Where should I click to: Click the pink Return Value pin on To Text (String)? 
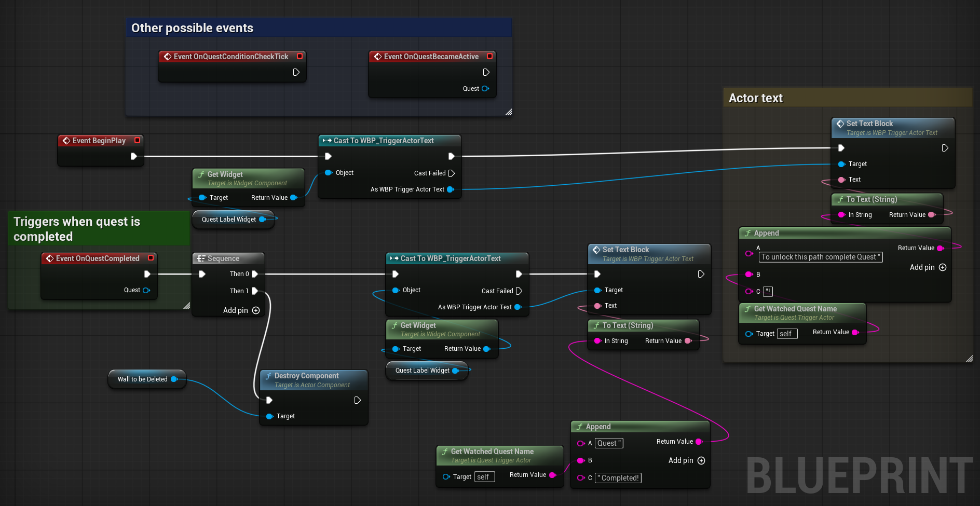(x=931, y=214)
